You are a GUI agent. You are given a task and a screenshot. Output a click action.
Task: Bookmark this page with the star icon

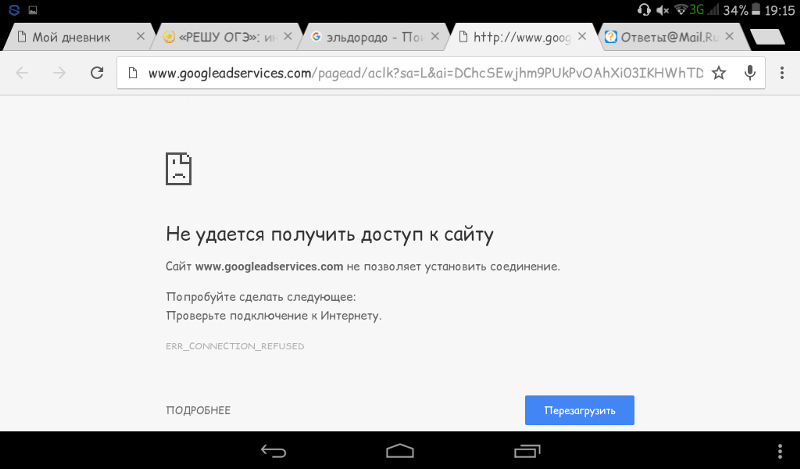[x=718, y=73]
